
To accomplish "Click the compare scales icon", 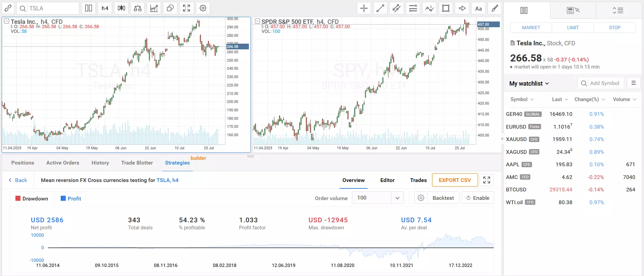I will click(138, 8).
